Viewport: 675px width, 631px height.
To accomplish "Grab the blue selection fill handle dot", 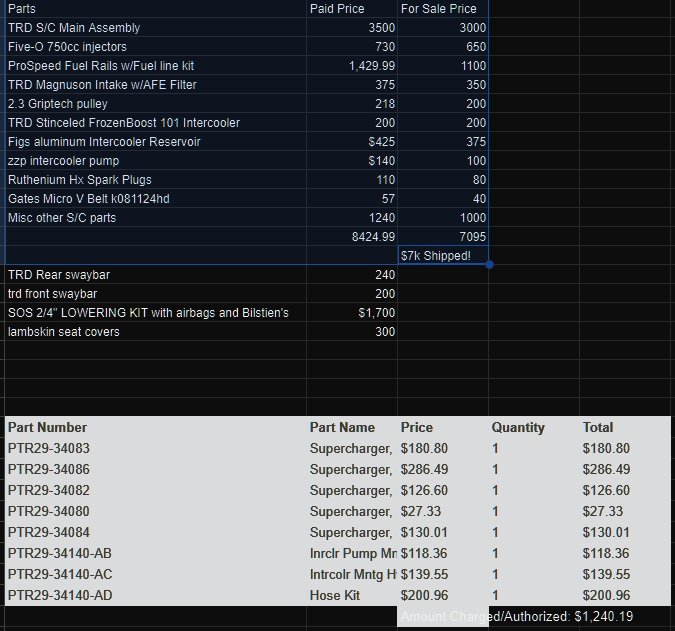I will click(x=489, y=265).
